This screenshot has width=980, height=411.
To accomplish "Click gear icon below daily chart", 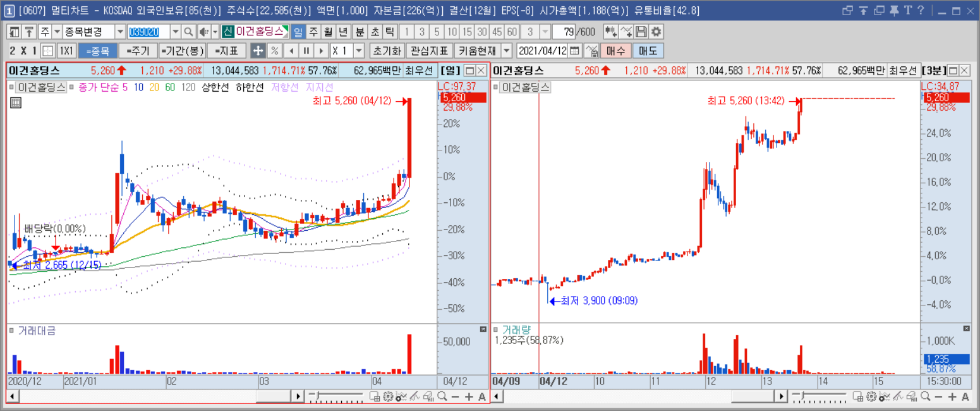I will click(389, 396).
